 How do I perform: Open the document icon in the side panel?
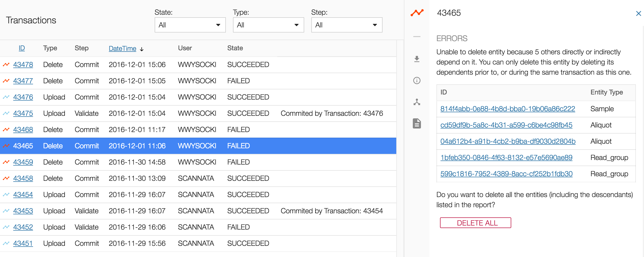click(x=417, y=123)
